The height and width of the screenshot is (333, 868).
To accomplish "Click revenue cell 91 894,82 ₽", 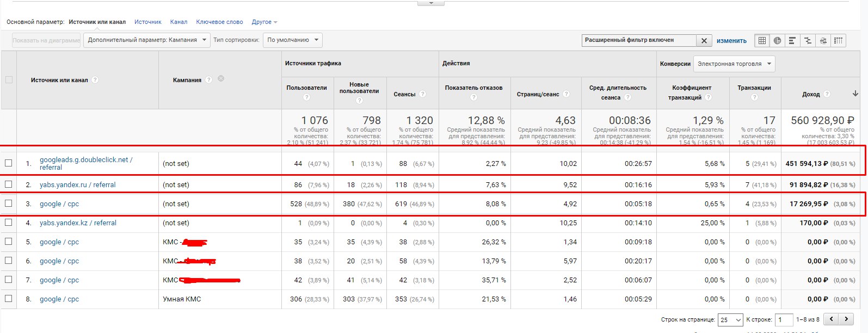I will point(809,184).
